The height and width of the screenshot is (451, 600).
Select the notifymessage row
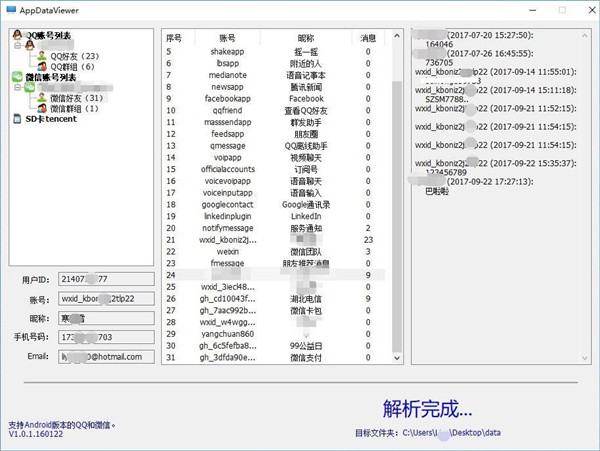[274, 228]
